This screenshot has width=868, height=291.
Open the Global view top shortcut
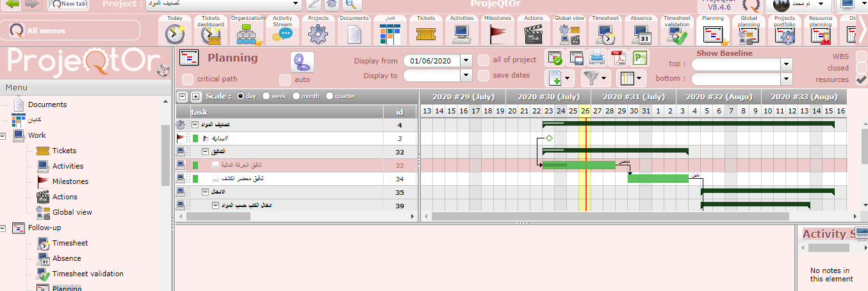pos(569,29)
